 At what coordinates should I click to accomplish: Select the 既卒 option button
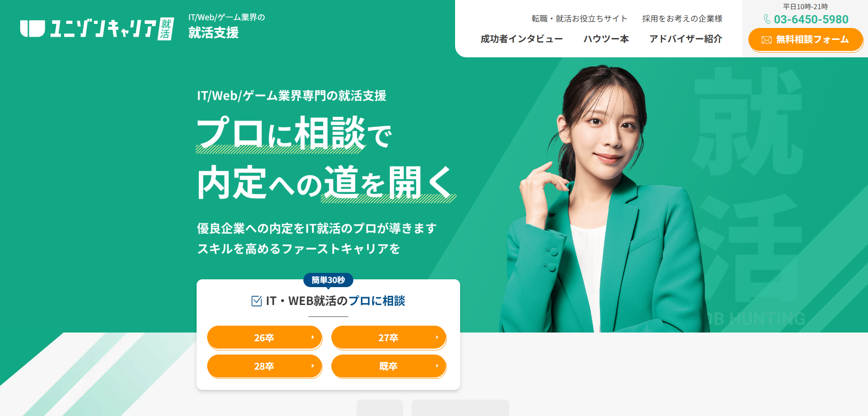[389, 366]
